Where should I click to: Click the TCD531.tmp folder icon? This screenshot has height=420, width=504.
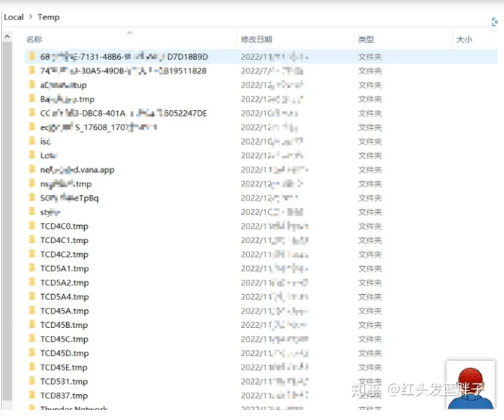coord(32,381)
